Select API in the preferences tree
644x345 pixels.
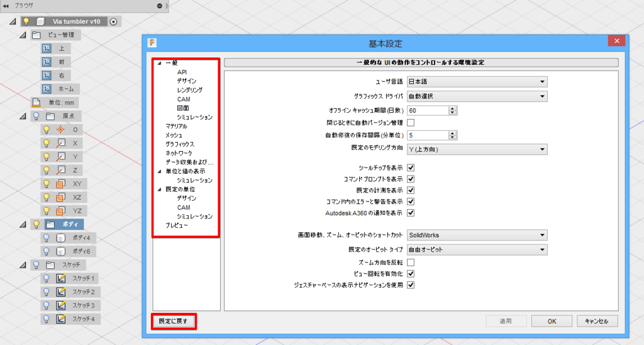tap(182, 72)
